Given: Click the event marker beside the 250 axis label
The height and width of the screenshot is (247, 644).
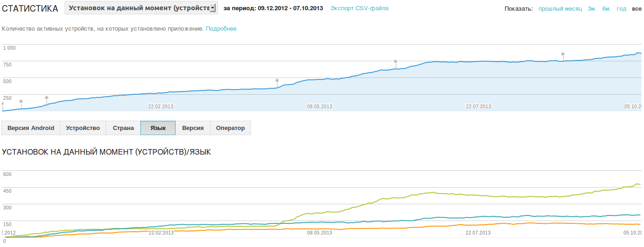Looking at the screenshot, I should (x=21, y=101).
